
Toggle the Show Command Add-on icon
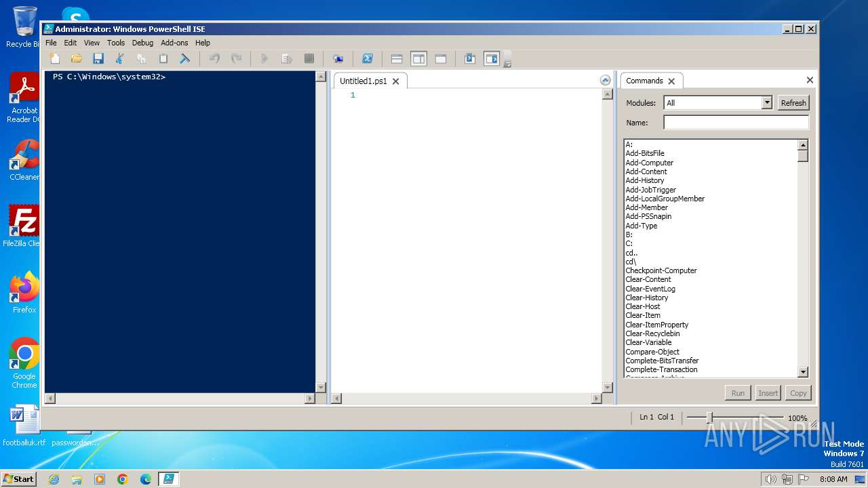(492, 59)
